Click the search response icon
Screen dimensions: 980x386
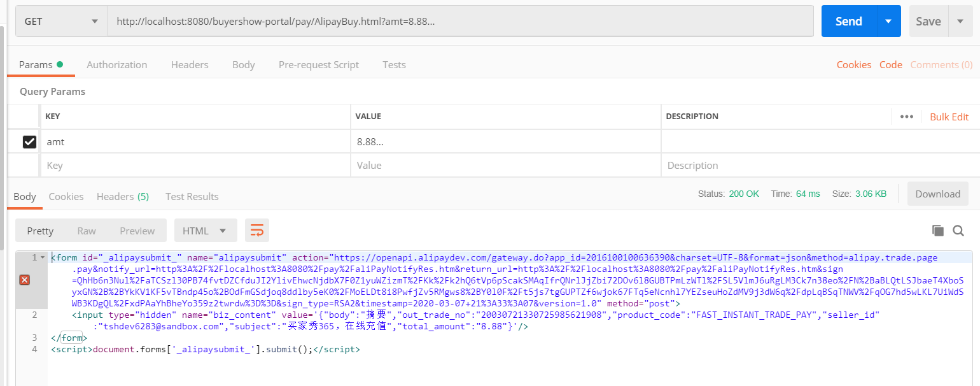point(958,231)
